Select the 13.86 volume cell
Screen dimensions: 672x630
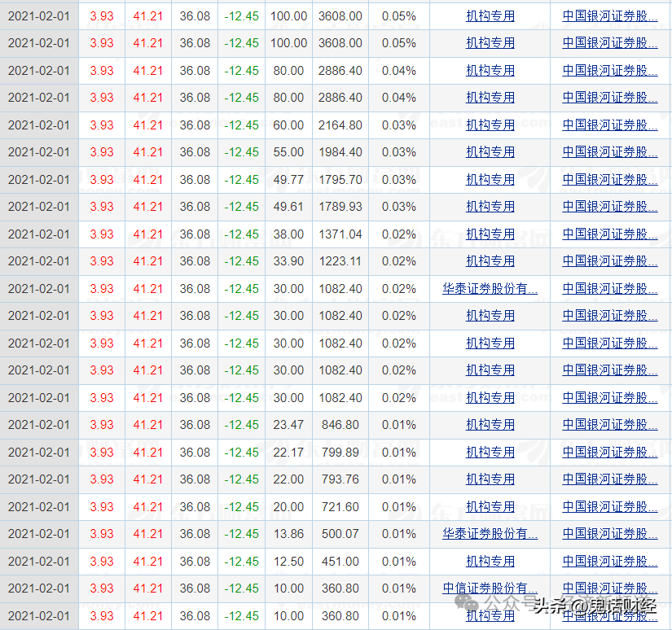tap(288, 534)
